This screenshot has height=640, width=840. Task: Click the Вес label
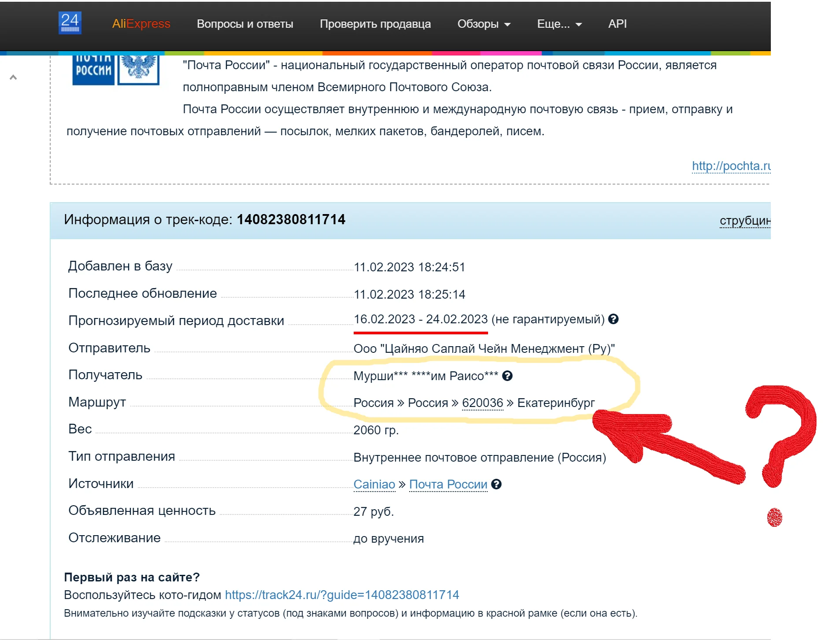point(80,429)
